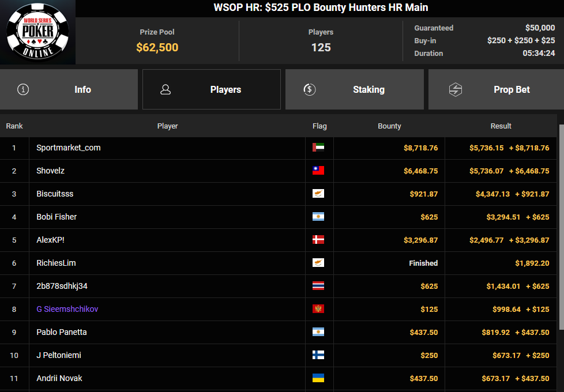Click the Finished status for RichiesLim

click(423, 263)
